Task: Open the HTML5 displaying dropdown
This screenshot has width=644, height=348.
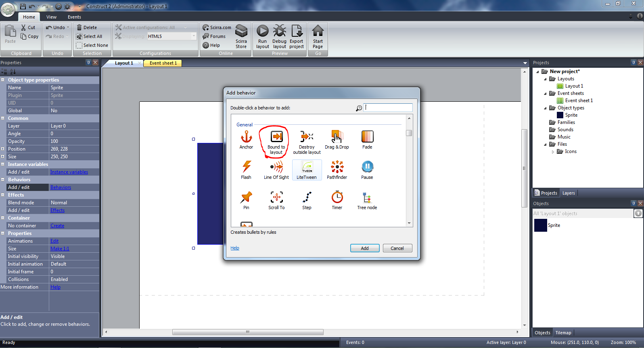Action: (x=194, y=36)
